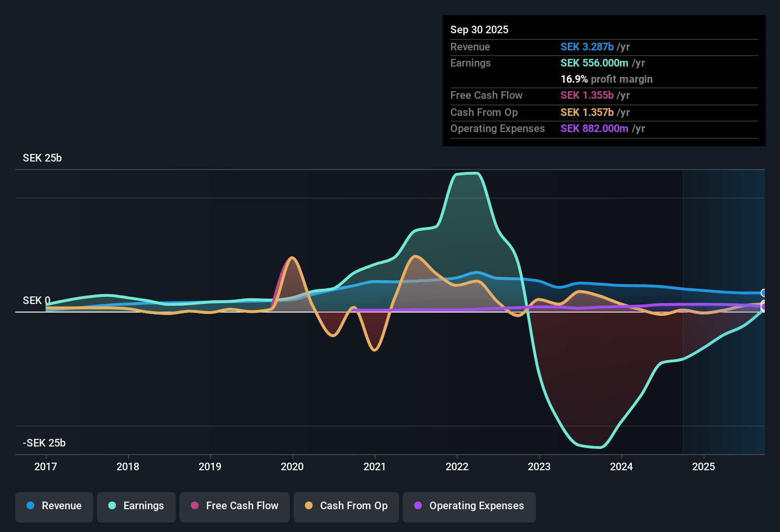
Task: Toggle the Earnings series visibility
Action: 136,506
